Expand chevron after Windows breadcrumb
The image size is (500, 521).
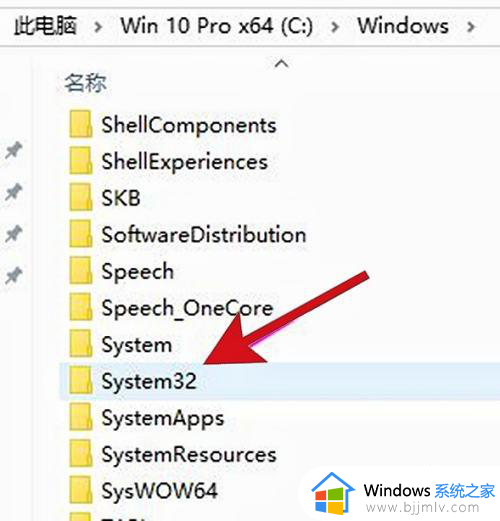point(471,27)
